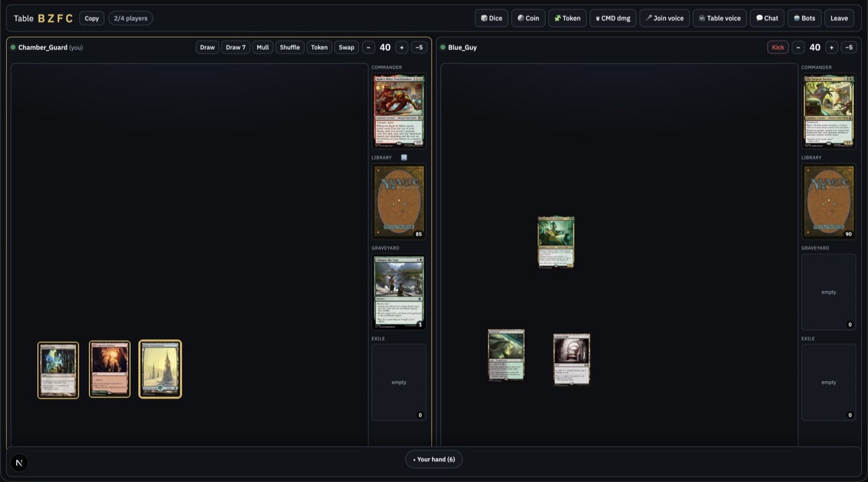Screen dimensions: 868x482
Task: Open Chamber_Guard's graveyard top card
Action: coord(399,292)
